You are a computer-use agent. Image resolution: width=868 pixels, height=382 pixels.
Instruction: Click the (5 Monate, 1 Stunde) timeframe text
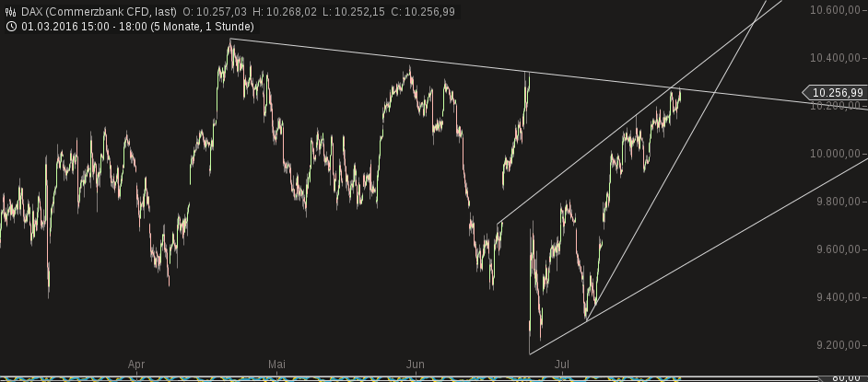point(202,27)
